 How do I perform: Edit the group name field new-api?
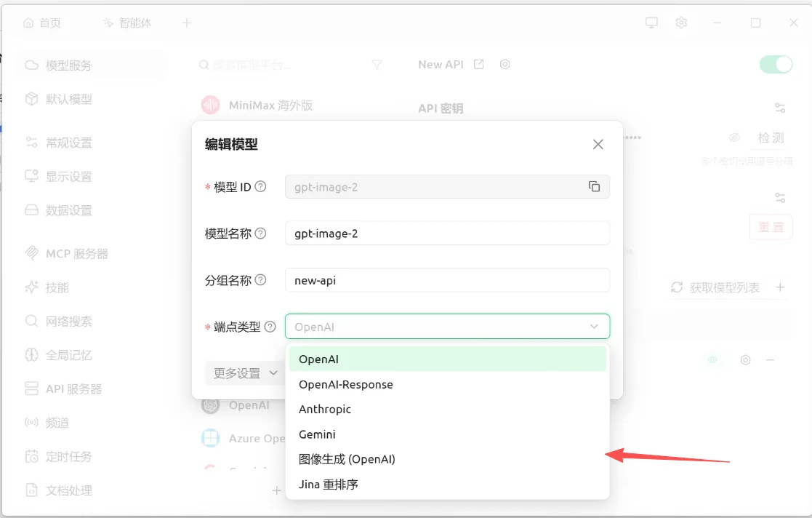click(447, 280)
